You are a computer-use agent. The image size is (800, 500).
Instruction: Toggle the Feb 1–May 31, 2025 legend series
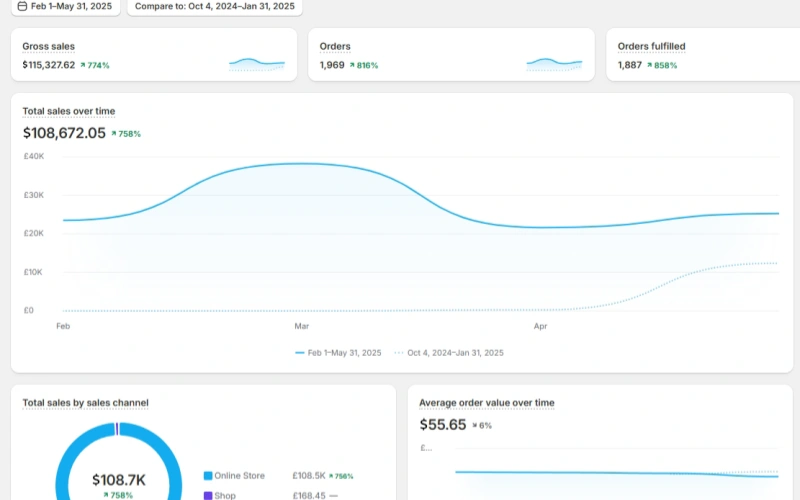point(338,353)
